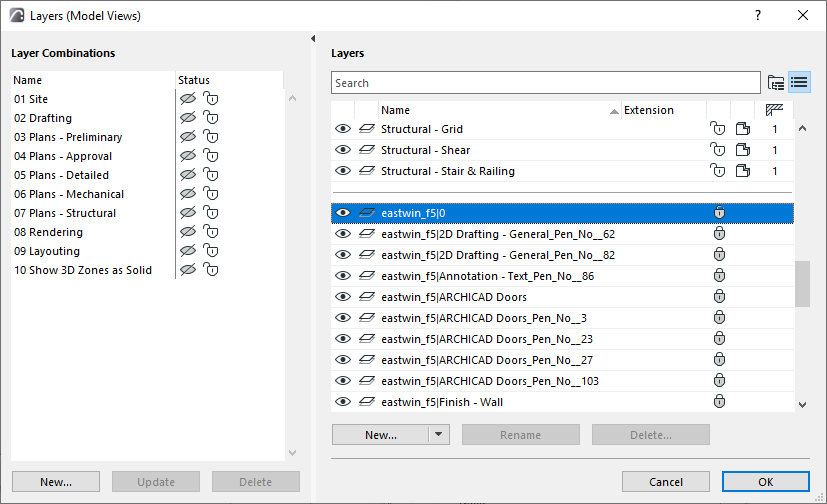Select eastwin_f5|Annotation - Text_Pen_No__86 layer
Viewport: 827px width, 504px height.
tap(488, 276)
